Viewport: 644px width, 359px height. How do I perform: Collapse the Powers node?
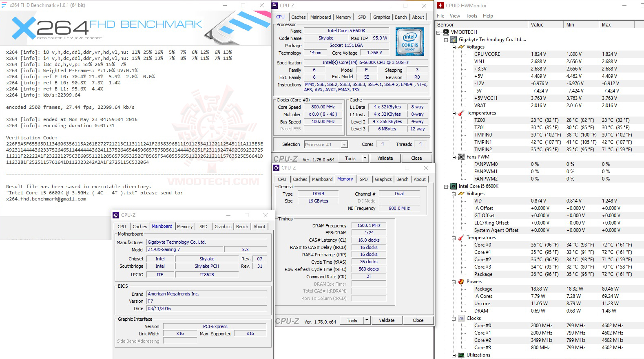[454, 282]
